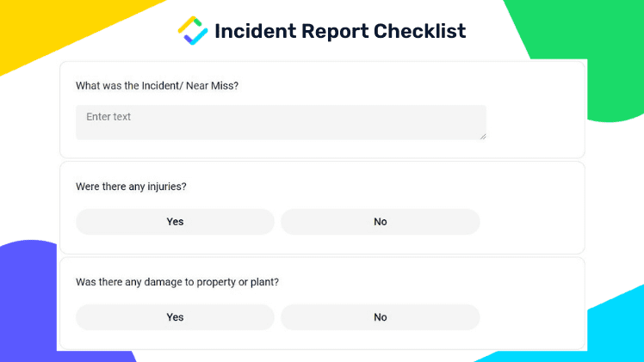Focus the Incident/Near Miss text box
Screen dimensions: 644x362
[x=281, y=123]
